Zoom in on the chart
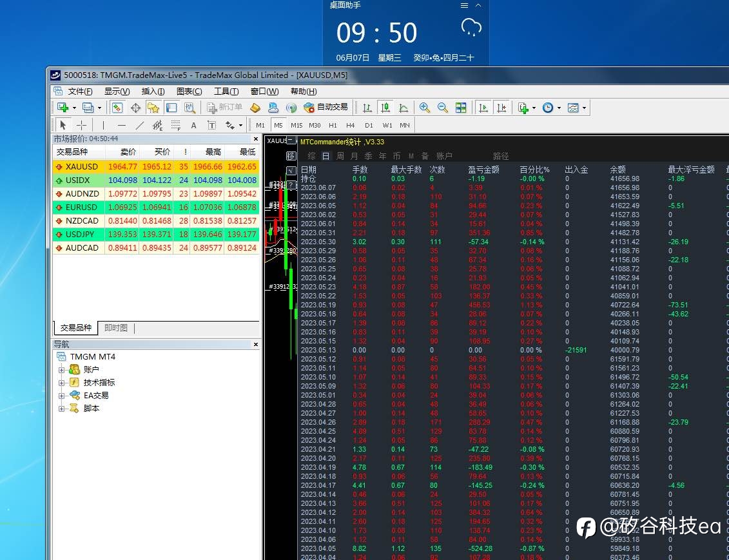The height and width of the screenshot is (560, 729). (425, 108)
